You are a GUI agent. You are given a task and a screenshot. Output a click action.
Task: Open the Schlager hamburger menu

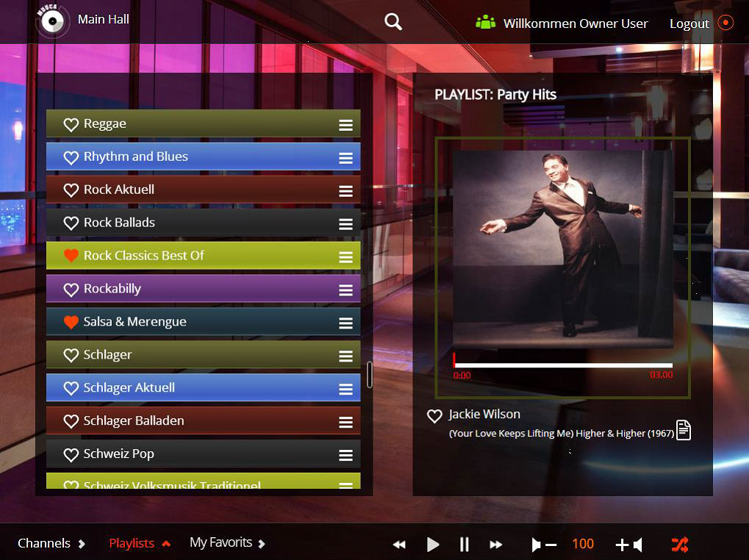point(346,356)
